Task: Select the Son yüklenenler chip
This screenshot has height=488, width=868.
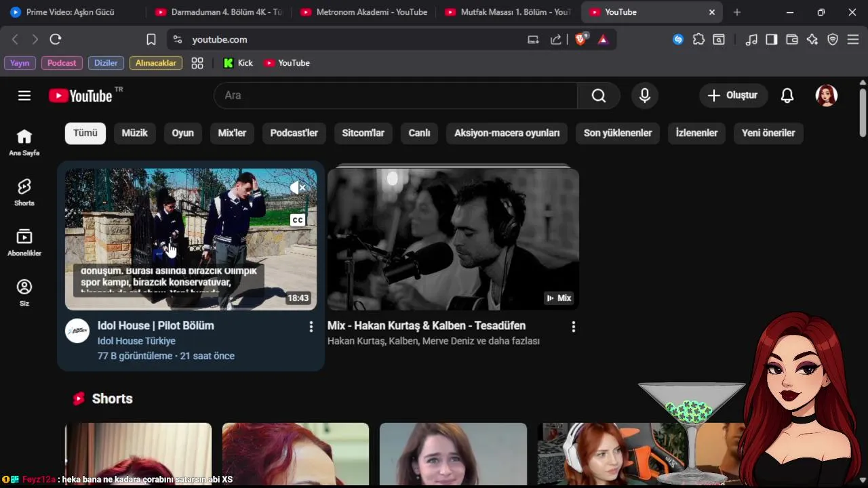Action: 618,133
